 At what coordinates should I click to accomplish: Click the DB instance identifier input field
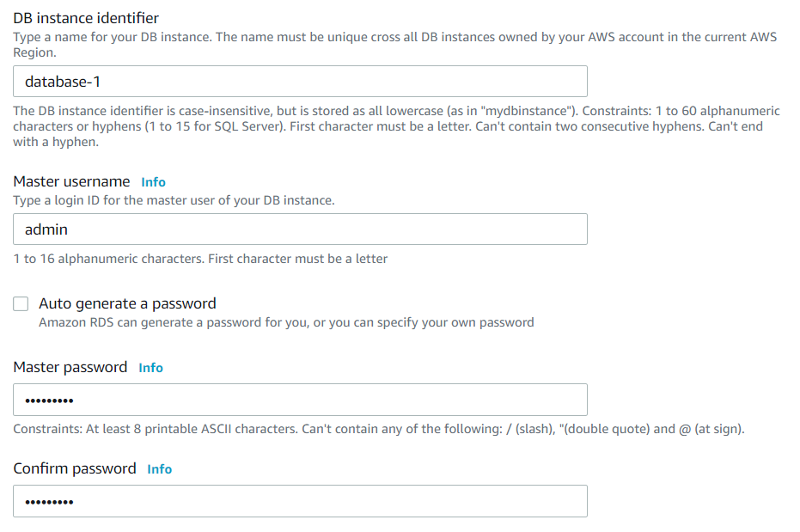point(300,81)
